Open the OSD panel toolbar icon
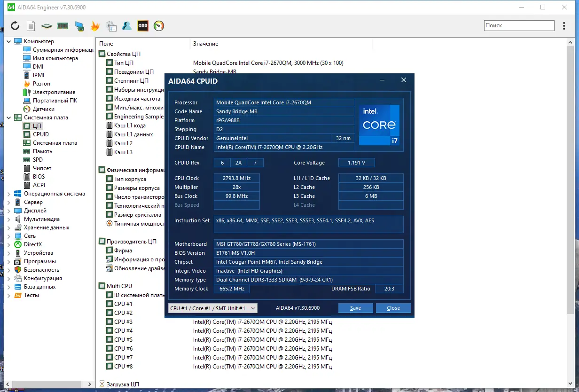This screenshot has width=579, height=392. click(143, 26)
